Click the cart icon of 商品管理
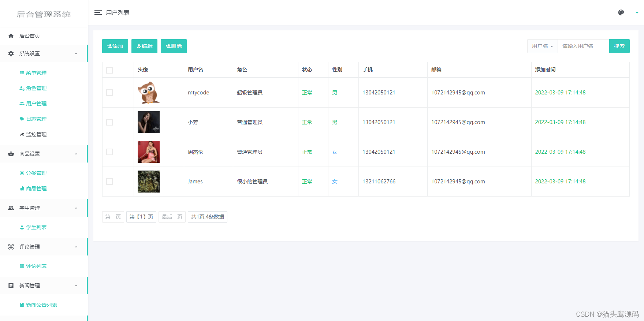Viewport: 644px width, 321px height. tap(22, 189)
